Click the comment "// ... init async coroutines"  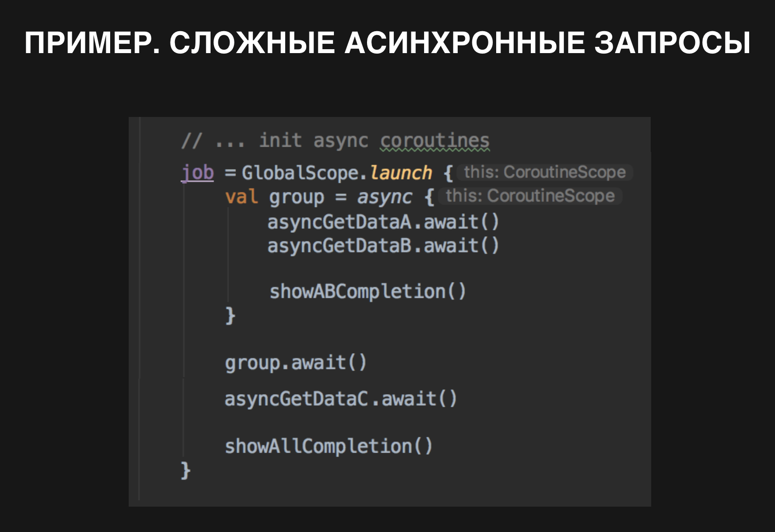pyautogui.click(x=335, y=141)
